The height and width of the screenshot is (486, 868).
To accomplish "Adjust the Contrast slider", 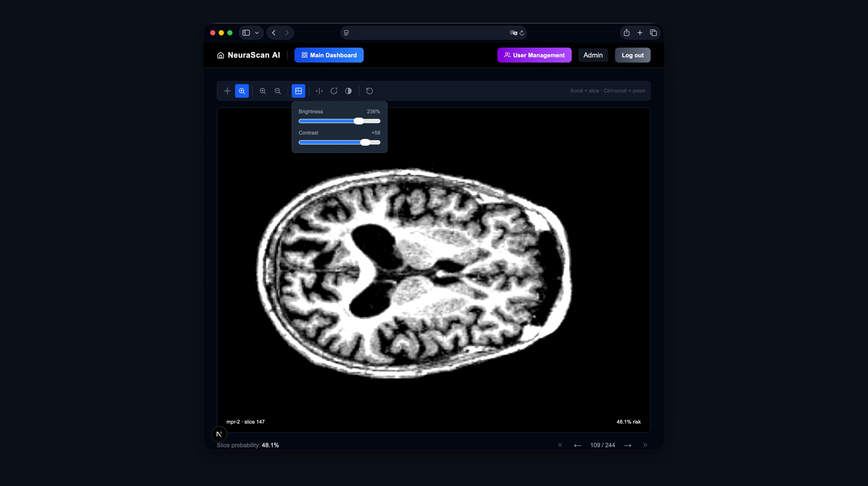I will [x=339, y=142].
